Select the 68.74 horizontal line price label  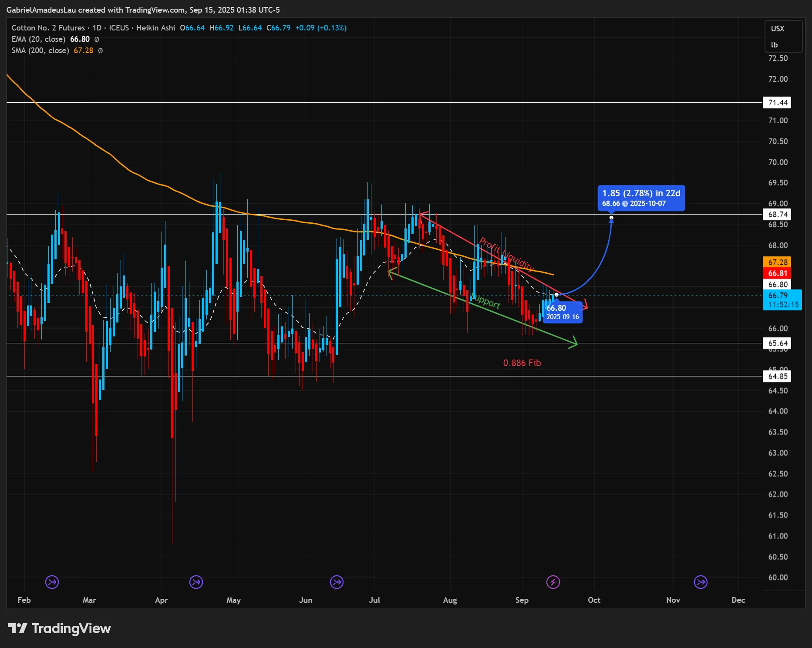(777, 215)
